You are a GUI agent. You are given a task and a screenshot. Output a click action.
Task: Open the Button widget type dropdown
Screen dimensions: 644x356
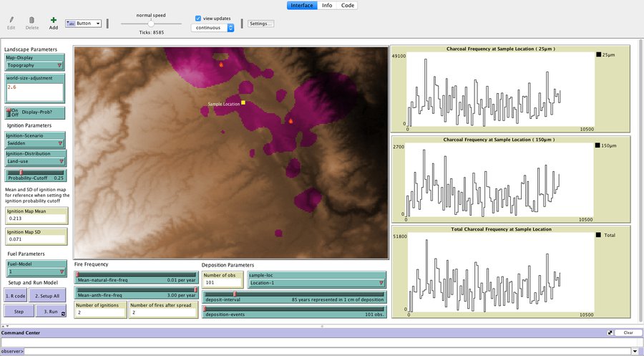point(83,24)
